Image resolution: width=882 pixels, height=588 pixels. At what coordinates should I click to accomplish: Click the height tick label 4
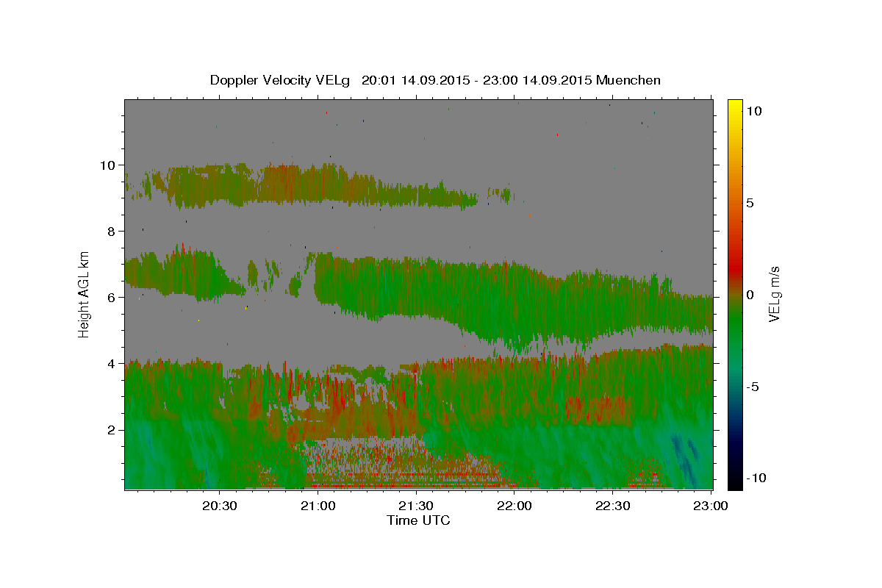pos(111,363)
